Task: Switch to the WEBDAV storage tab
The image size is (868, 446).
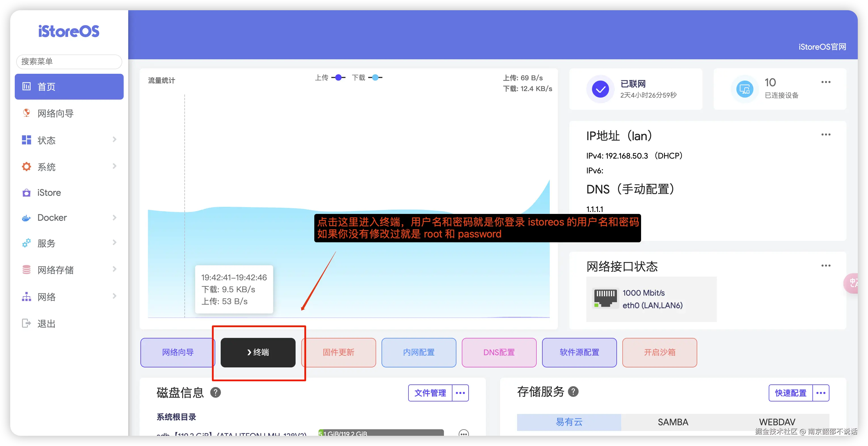Action: click(x=777, y=422)
